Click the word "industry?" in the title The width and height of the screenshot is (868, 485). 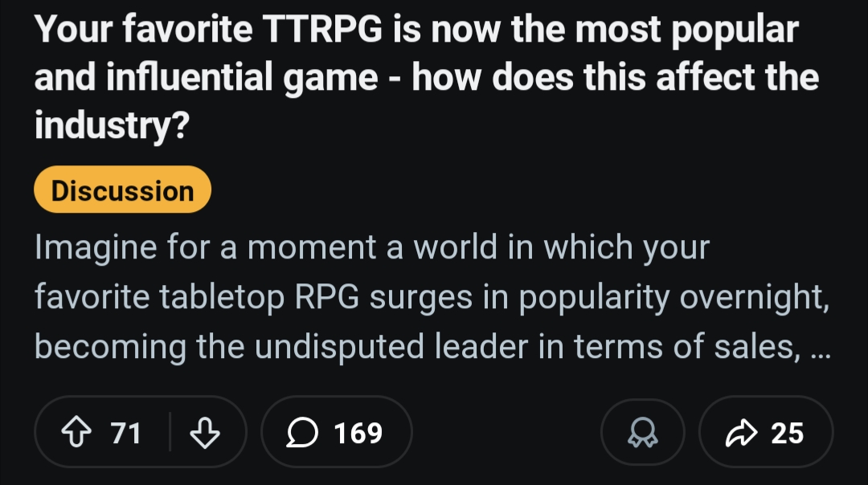[111, 126]
